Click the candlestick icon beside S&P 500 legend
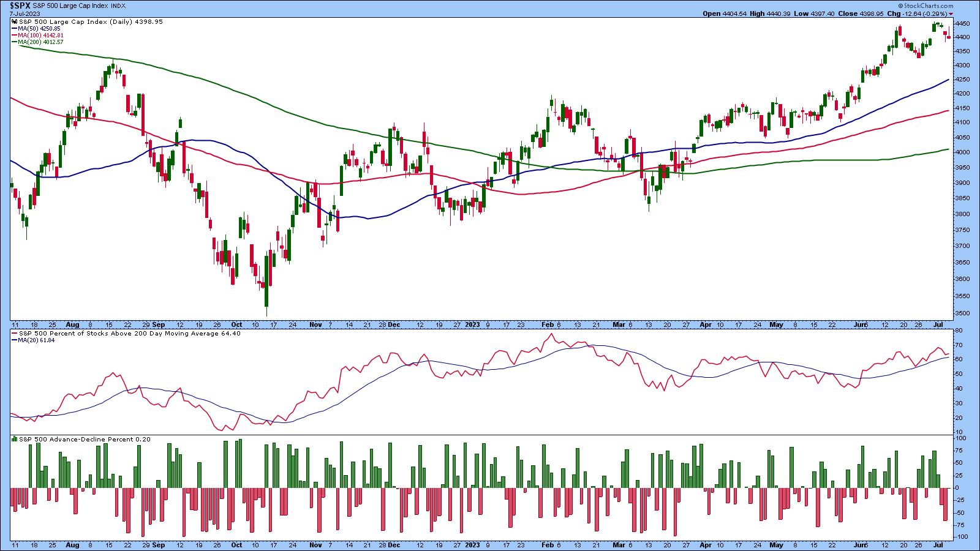 14,21
